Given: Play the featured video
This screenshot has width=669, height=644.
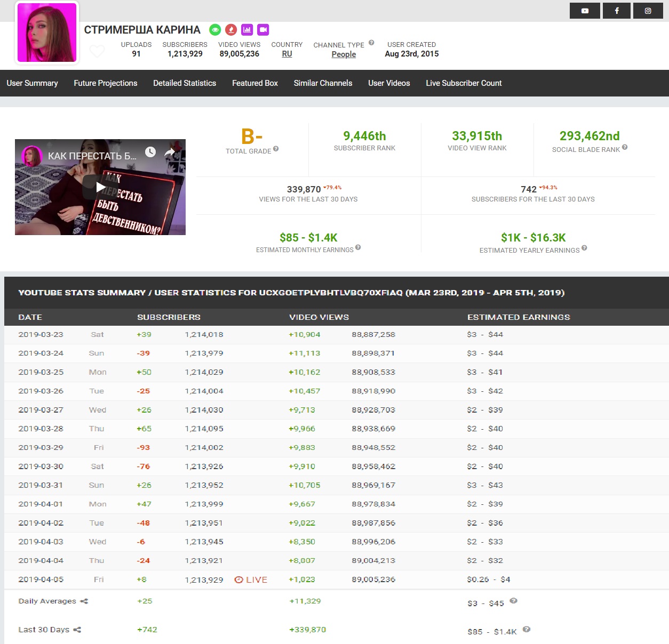Looking at the screenshot, I should click(100, 187).
